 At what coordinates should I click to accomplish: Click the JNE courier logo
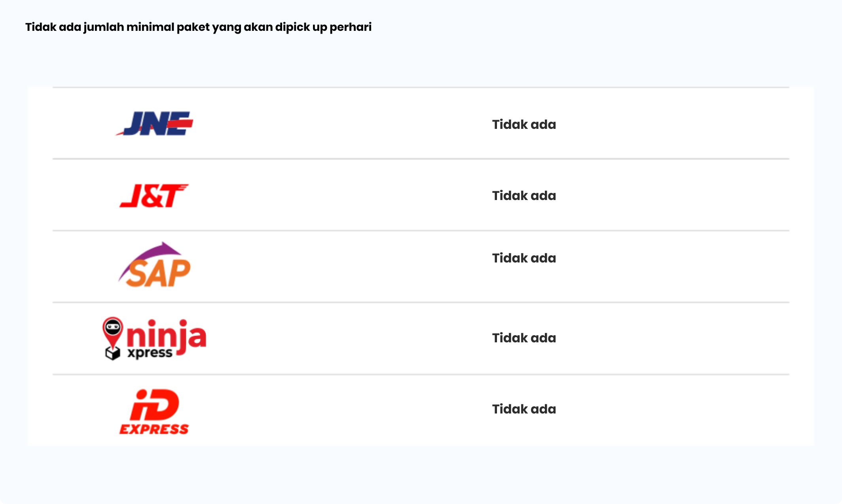coord(154,123)
